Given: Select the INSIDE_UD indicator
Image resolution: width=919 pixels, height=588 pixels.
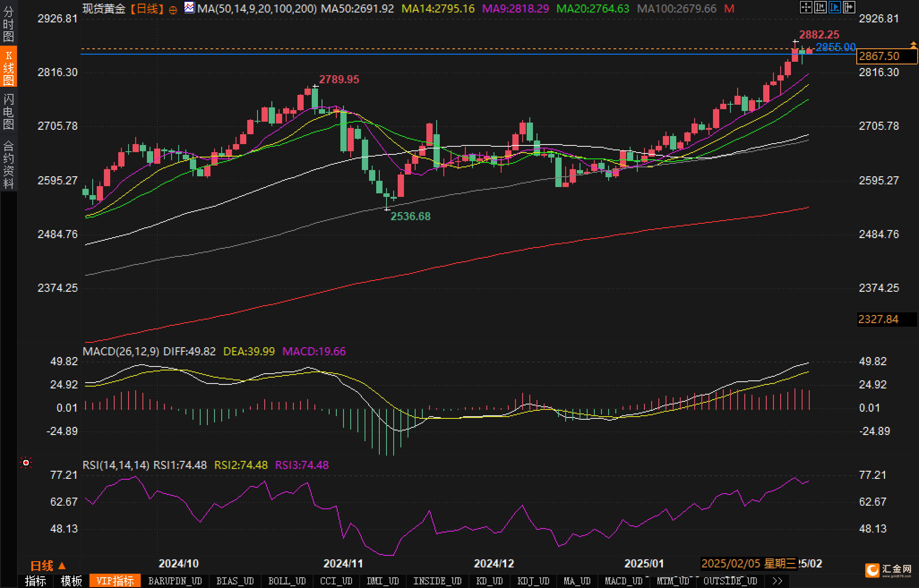Looking at the screenshot, I should pos(438,581).
